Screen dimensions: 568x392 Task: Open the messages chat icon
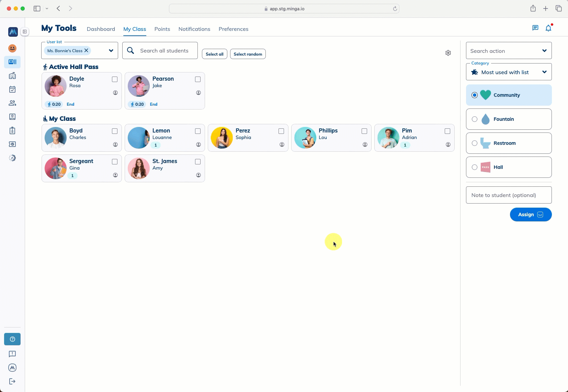[535, 28]
